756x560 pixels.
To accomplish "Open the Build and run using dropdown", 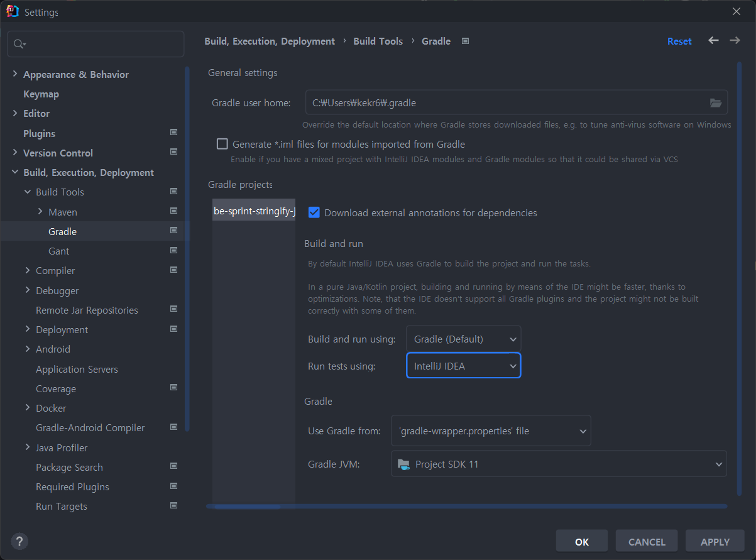I will click(464, 339).
